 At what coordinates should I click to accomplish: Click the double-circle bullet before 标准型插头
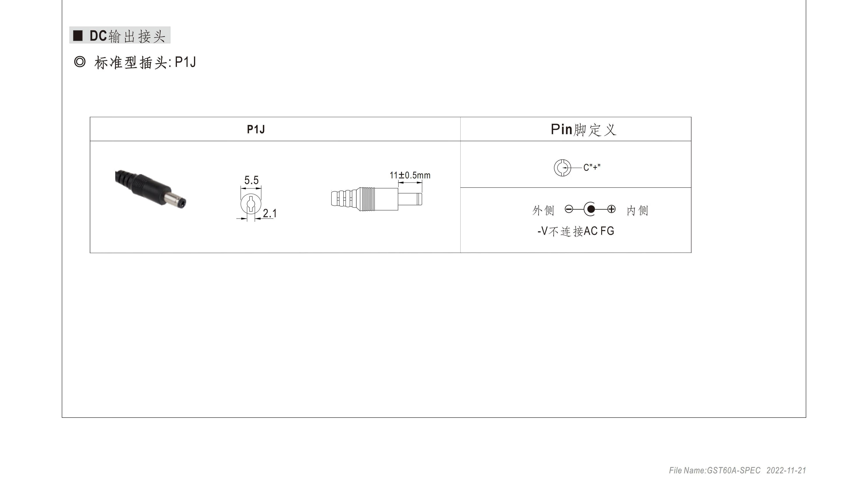click(80, 62)
